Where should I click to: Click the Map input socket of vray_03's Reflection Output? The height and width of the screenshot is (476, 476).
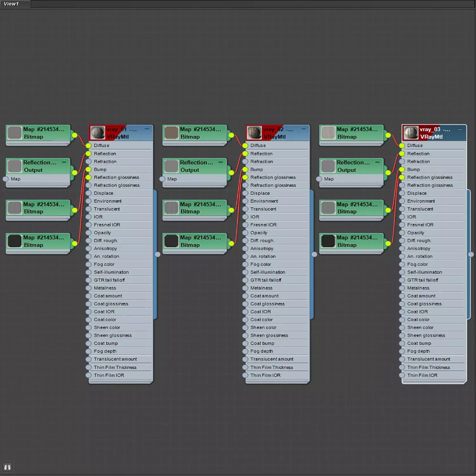(x=319, y=179)
